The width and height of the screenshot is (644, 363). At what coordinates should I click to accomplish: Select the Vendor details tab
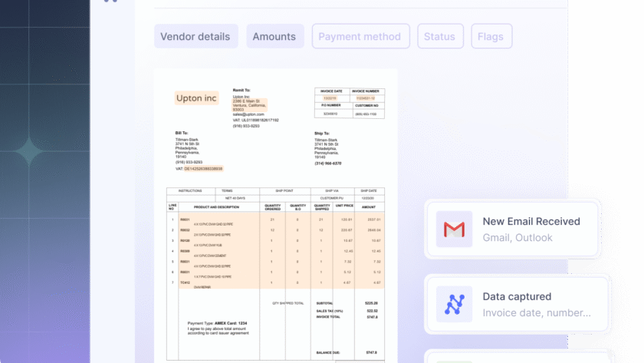click(195, 36)
